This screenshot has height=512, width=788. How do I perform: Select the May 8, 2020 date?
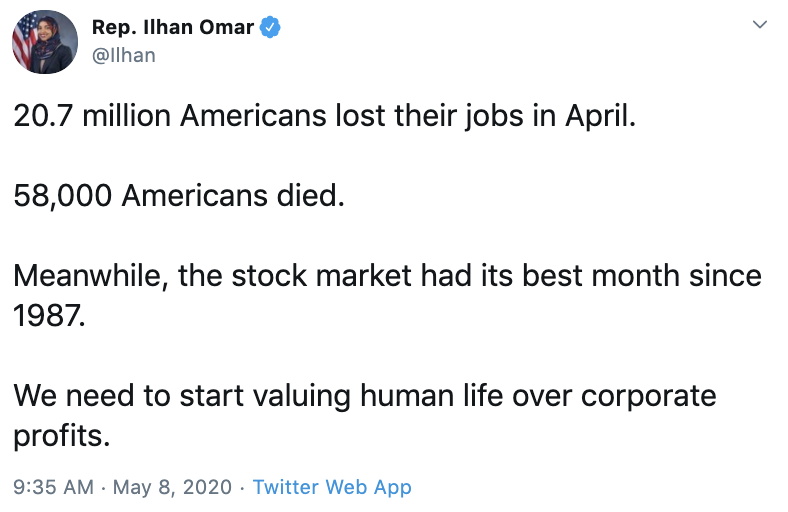[172, 487]
